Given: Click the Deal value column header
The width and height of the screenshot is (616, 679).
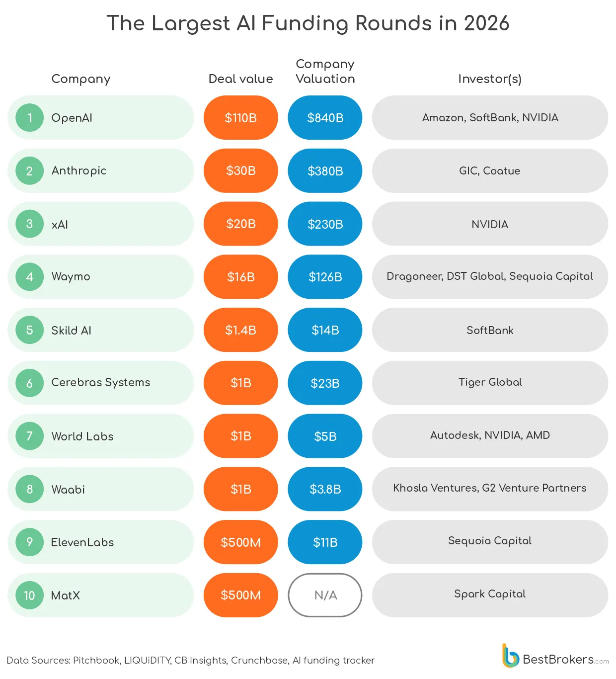Looking at the screenshot, I should pyautogui.click(x=241, y=79).
